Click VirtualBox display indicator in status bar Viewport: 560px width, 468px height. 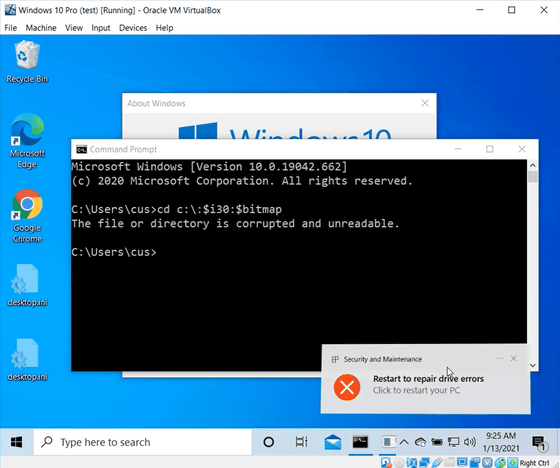(462, 462)
